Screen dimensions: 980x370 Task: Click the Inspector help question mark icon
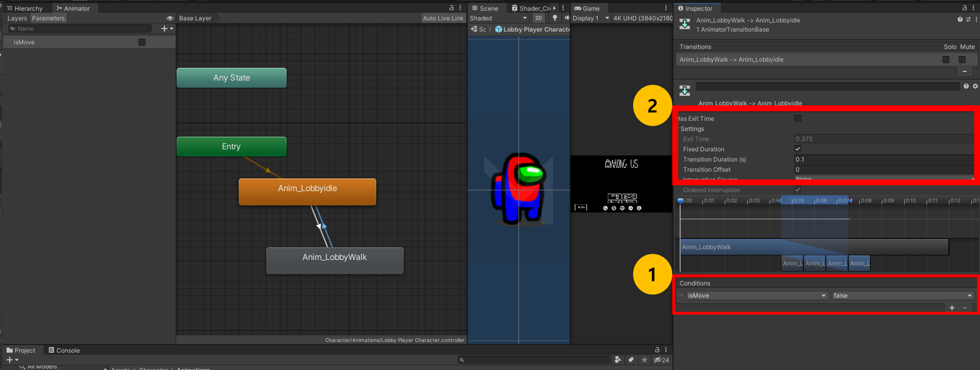tap(959, 20)
